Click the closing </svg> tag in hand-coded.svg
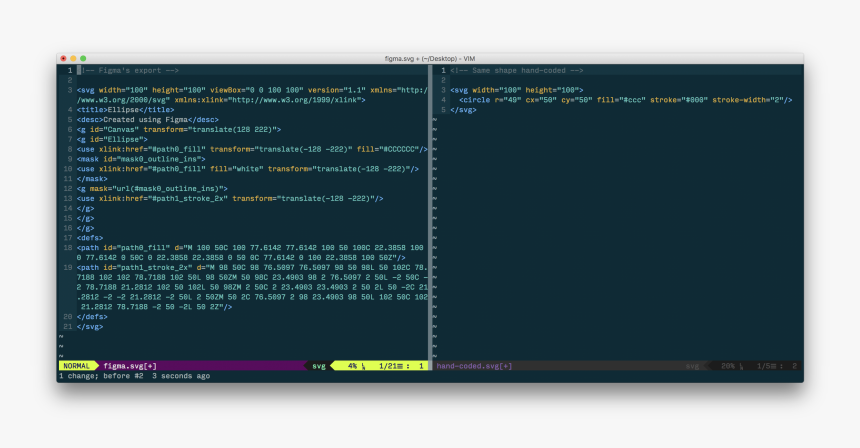This screenshot has width=860, height=448. (x=463, y=110)
